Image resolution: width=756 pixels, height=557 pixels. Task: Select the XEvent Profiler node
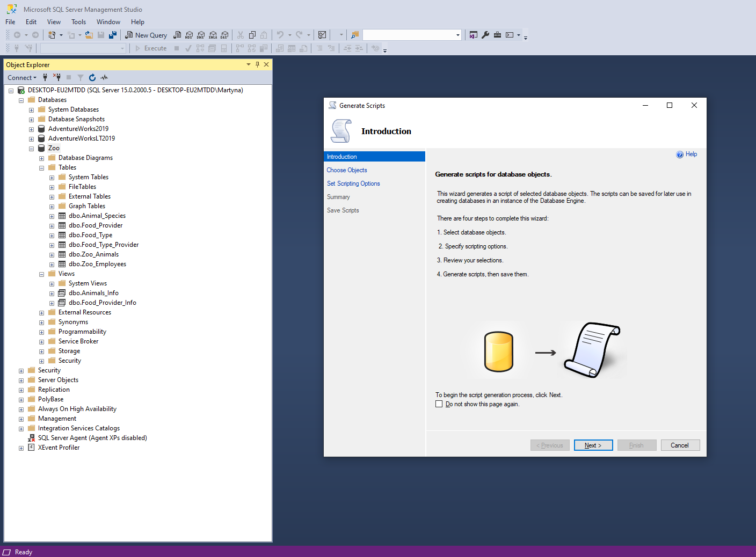coord(59,448)
